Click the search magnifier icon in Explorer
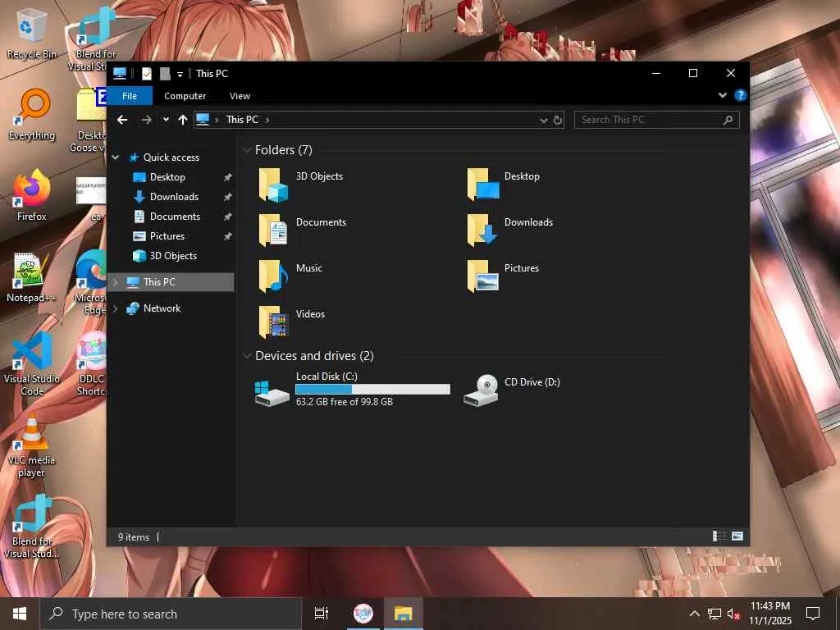Image resolution: width=840 pixels, height=630 pixels. (728, 120)
